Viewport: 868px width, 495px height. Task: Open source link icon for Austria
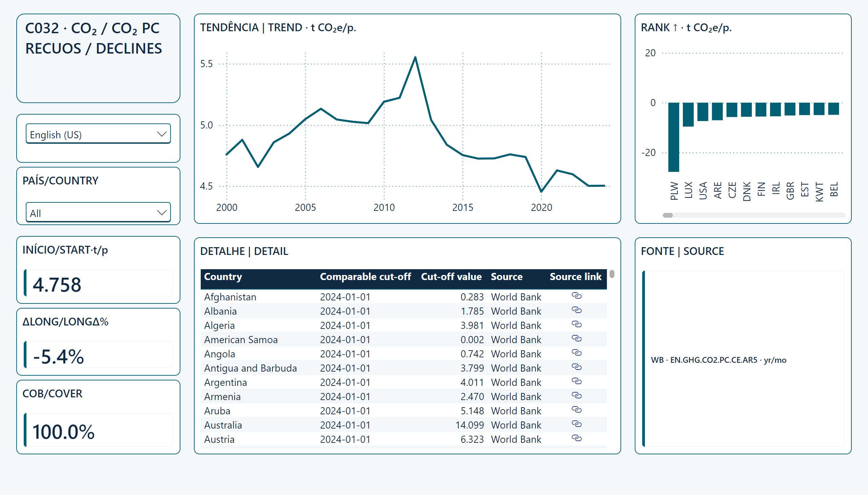coord(576,439)
